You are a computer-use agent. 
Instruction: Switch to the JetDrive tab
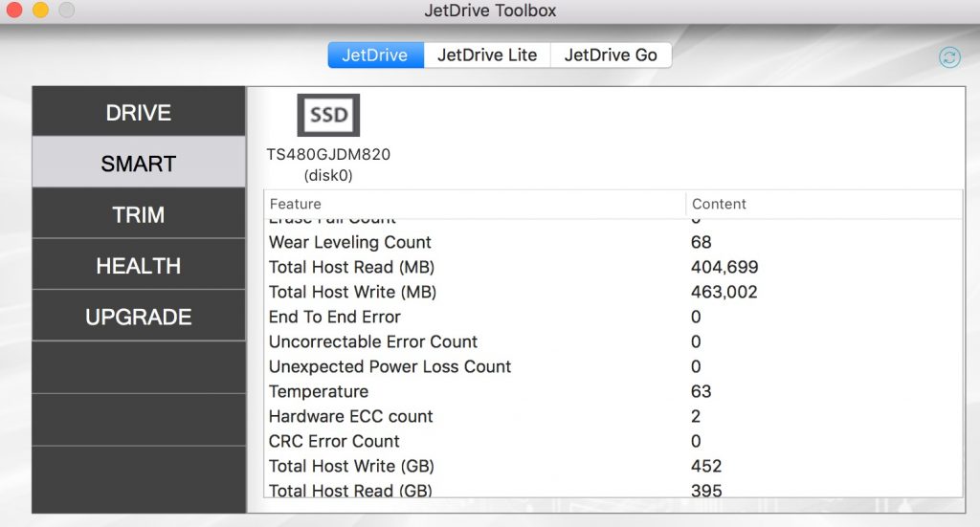pos(375,55)
